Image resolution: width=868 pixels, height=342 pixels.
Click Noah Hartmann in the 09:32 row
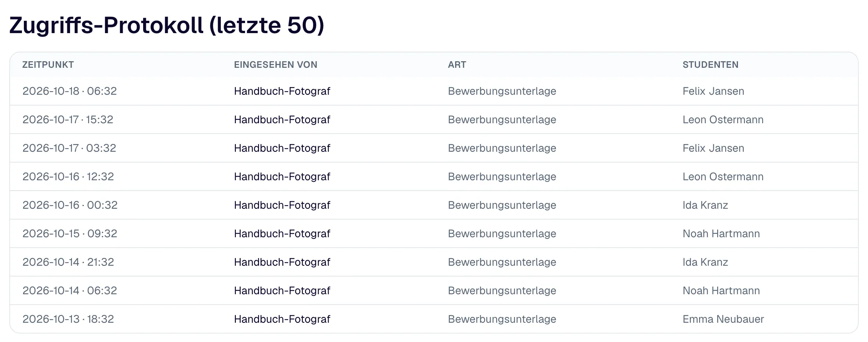point(721,234)
